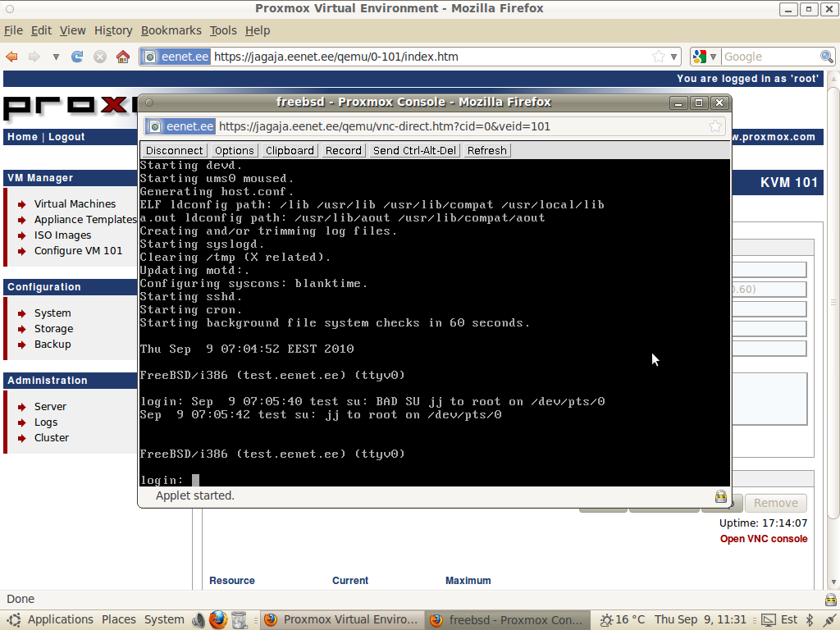Bookmark this page with the star icon in main URL bar
This screenshot has width=840, height=630.
point(659,57)
